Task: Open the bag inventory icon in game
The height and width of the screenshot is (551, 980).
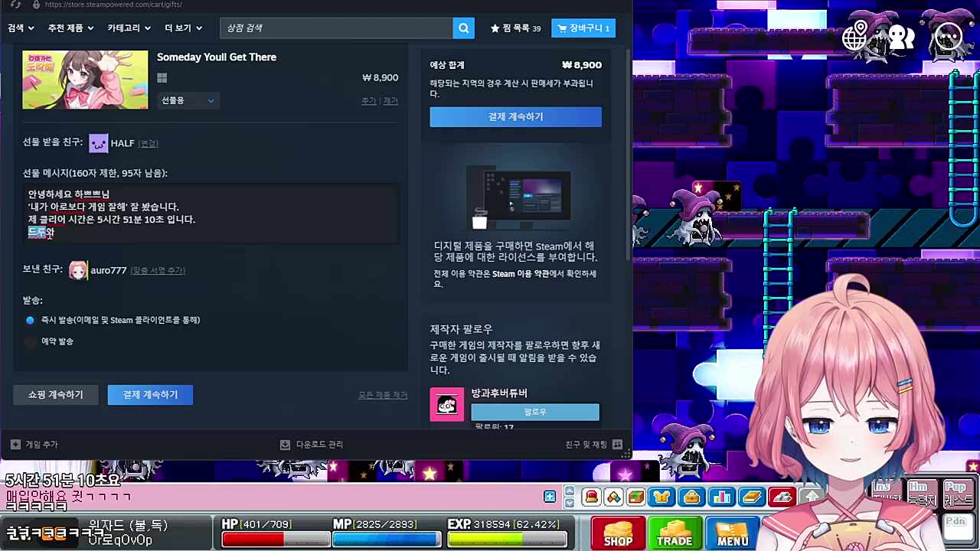Action: tap(691, 497)
